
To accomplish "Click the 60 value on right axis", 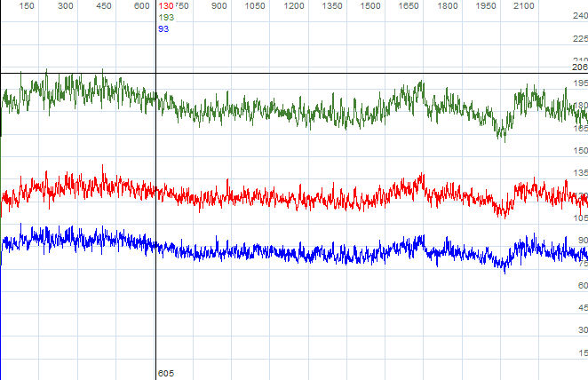I will 579,285.
